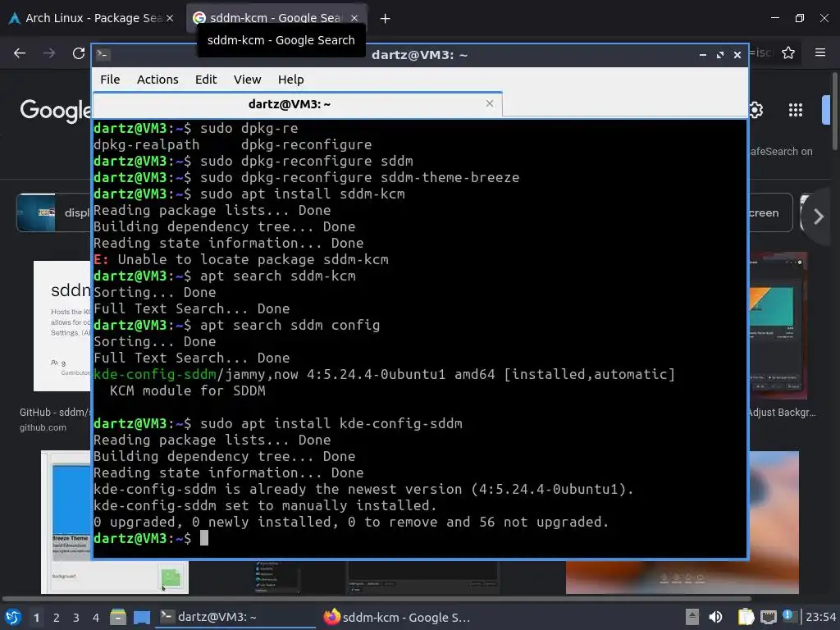Open Google quick settings gear
The width and height of the screenshot is (840, 630).
756,110
